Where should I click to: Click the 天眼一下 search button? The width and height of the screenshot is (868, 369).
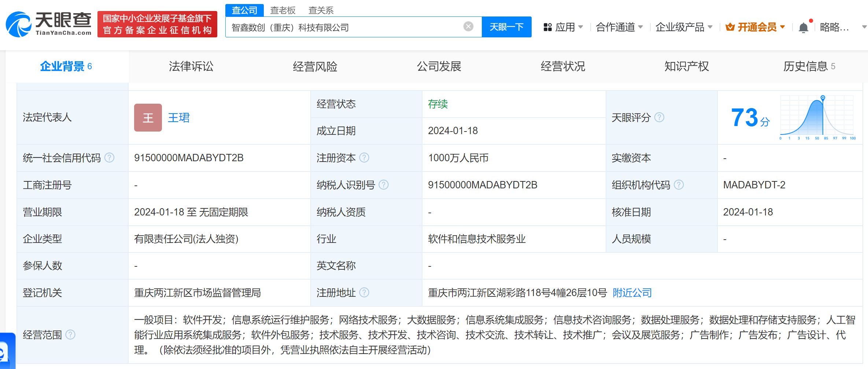pos(506,27)
